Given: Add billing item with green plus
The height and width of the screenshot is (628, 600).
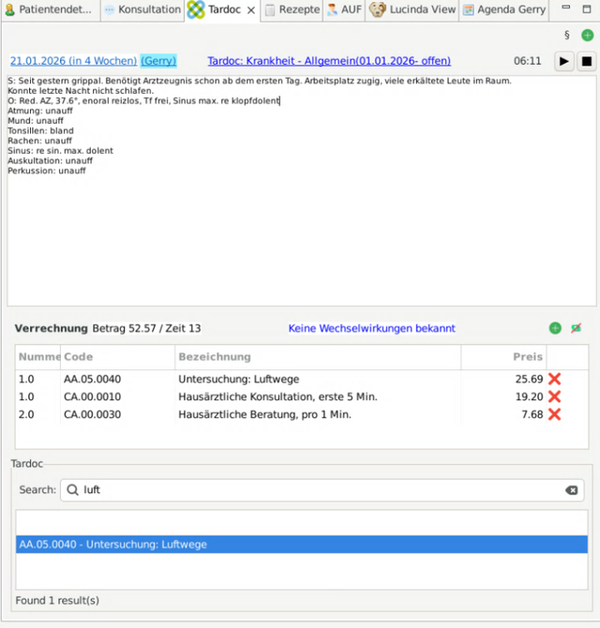Looking at the screenshot, I should click(555, 328).
